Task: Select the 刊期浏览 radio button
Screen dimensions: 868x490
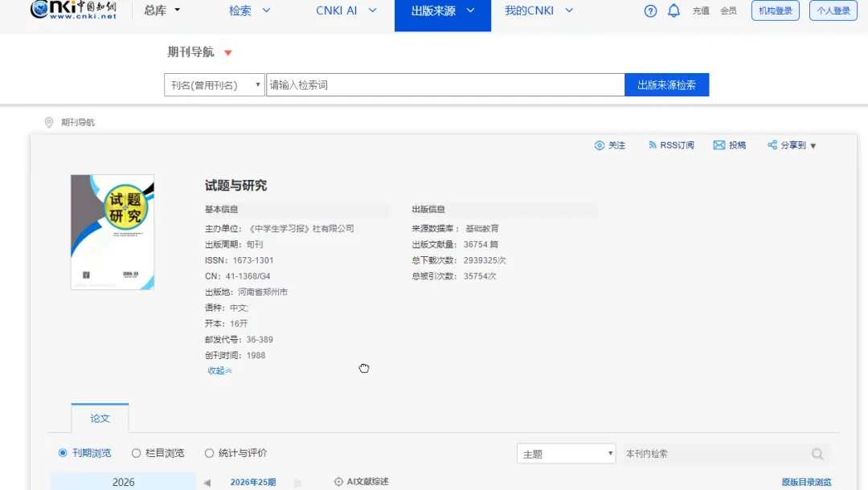Action: (63, 453)
